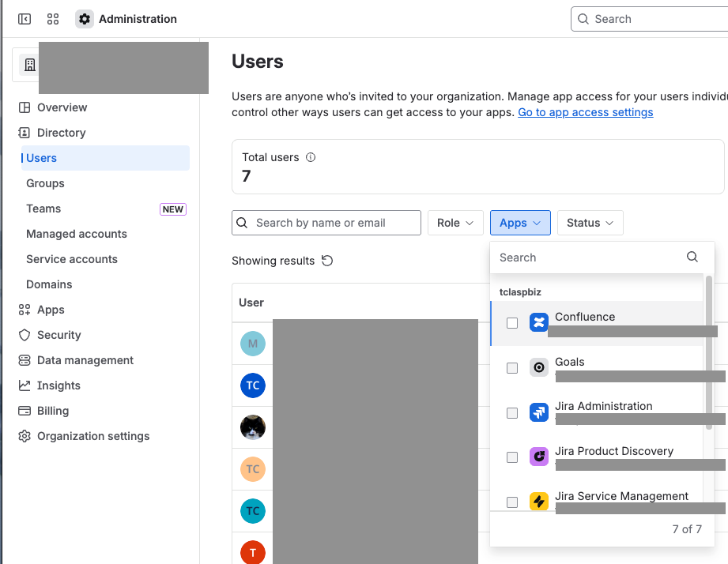Click the teal TC user avatar
The height and width of the screenshot is (564, 728).
click(x=253, y=510)
